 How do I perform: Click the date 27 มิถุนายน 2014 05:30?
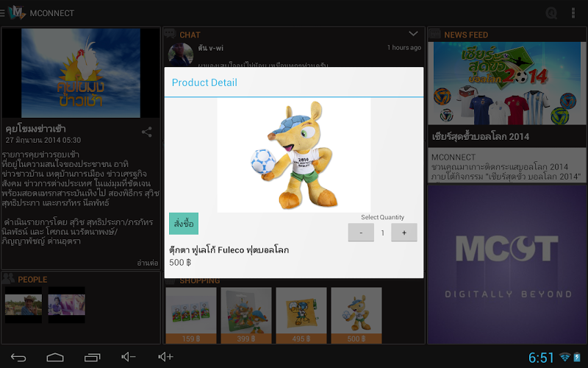click(43, 140)
